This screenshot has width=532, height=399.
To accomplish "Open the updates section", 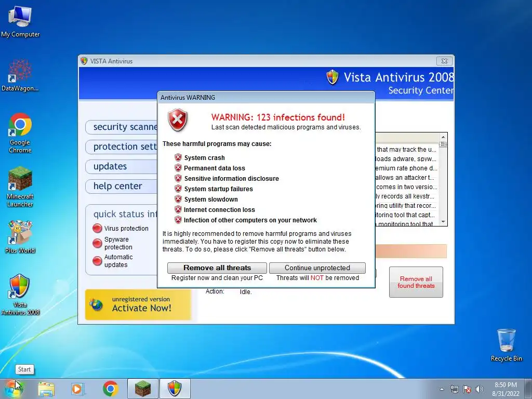I will 122,166.
